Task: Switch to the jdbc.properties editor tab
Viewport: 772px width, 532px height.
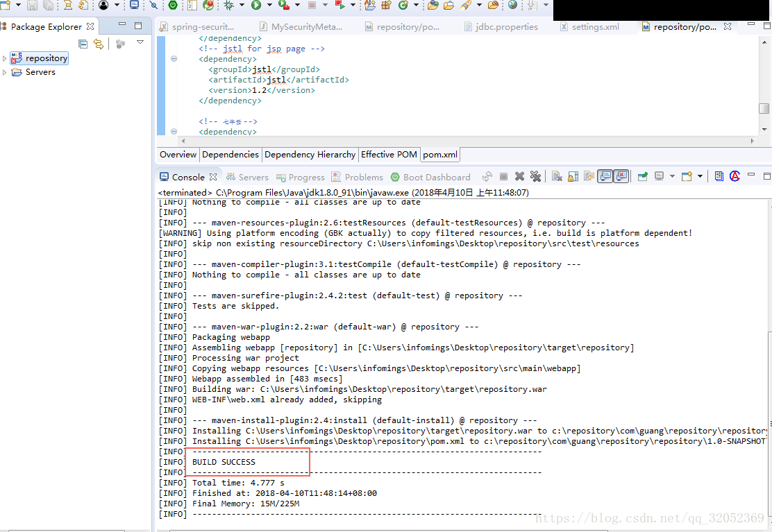Action: tap(502, 26)
